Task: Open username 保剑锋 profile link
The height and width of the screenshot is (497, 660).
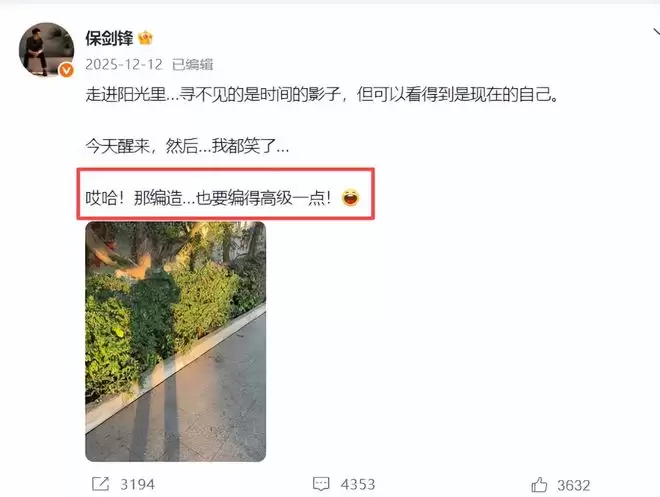Action: (109, 38)
